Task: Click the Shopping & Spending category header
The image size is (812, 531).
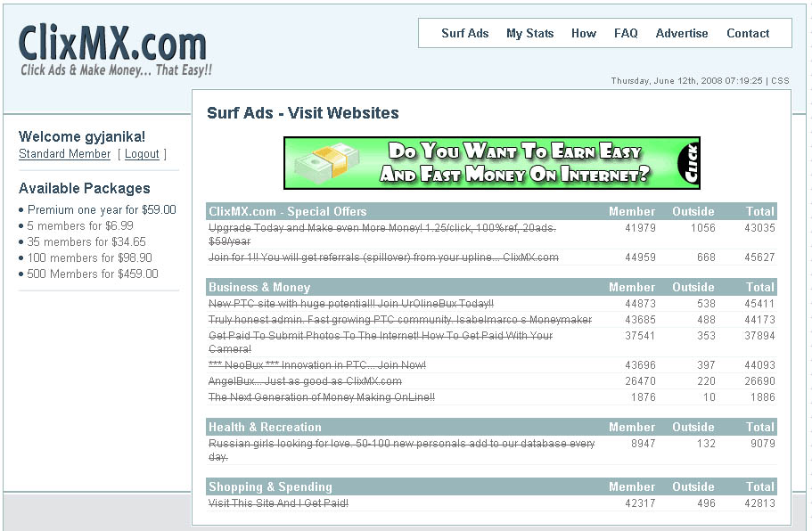Action: (x=270, y=486)
